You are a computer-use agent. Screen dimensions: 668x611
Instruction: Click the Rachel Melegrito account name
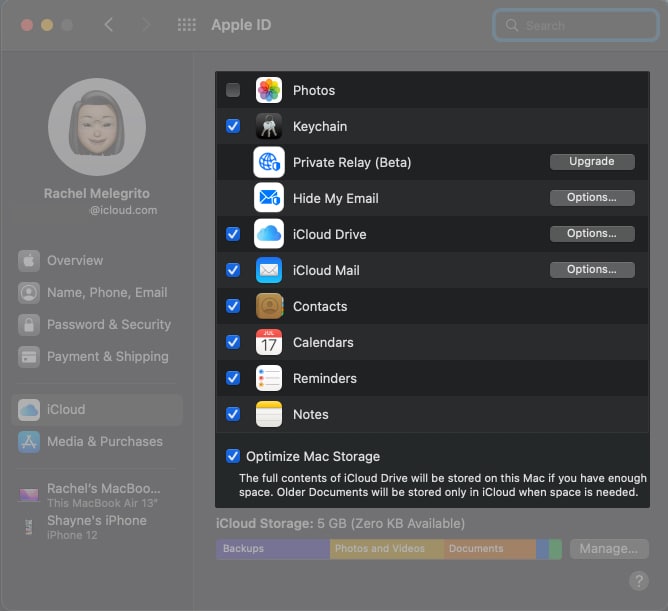click(97, 194)
